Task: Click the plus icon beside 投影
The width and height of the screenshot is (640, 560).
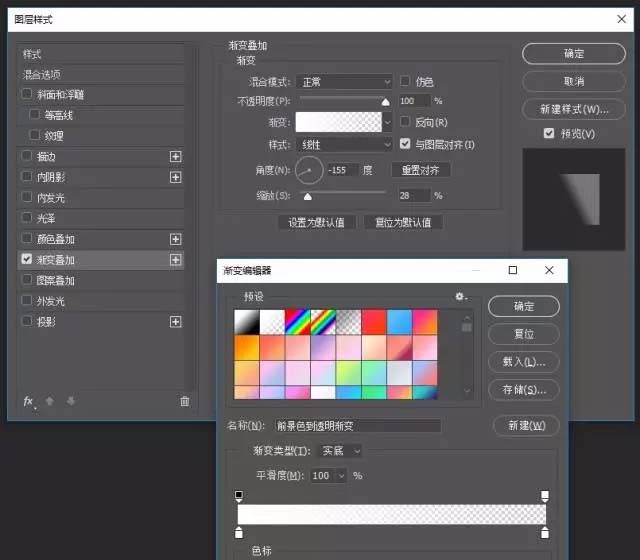Action: (x=176, y=322)
